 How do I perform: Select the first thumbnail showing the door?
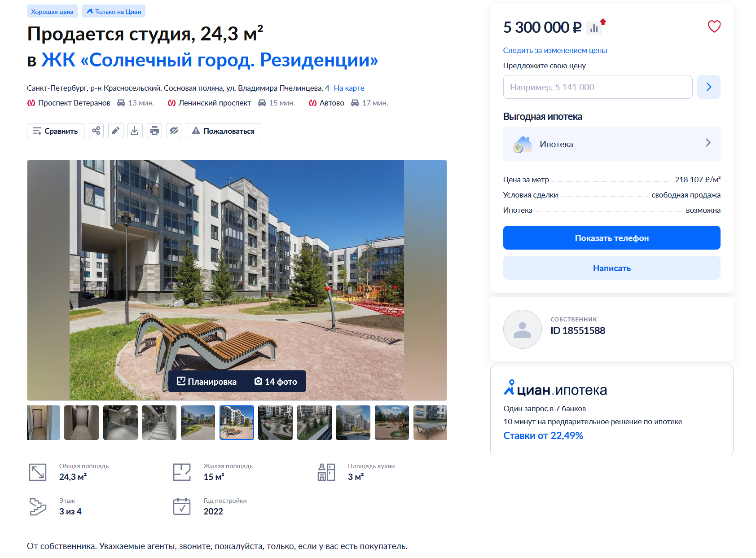[44, 422]
